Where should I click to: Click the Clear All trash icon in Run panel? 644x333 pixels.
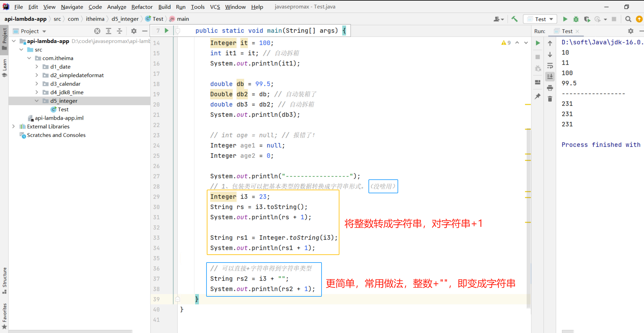[x=550, y=99]
